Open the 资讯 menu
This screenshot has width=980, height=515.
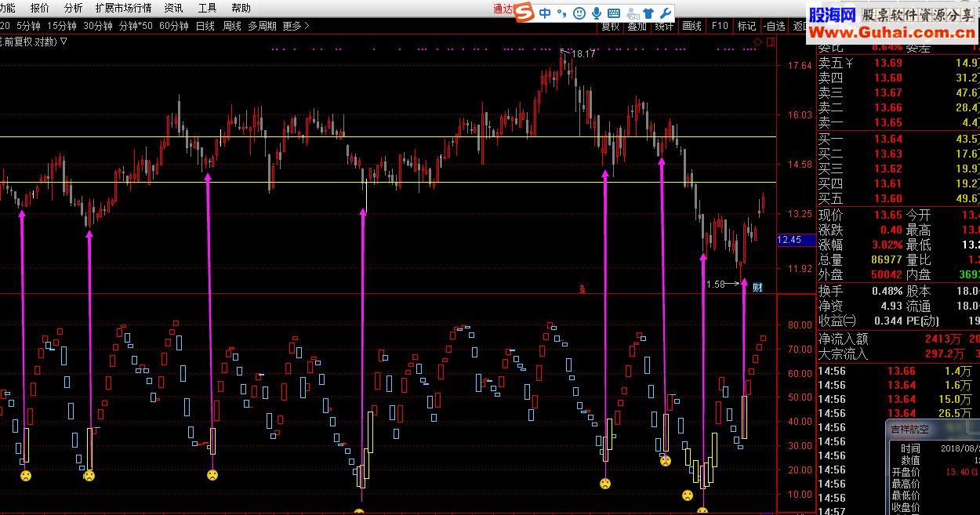click(x=173, y=8)
